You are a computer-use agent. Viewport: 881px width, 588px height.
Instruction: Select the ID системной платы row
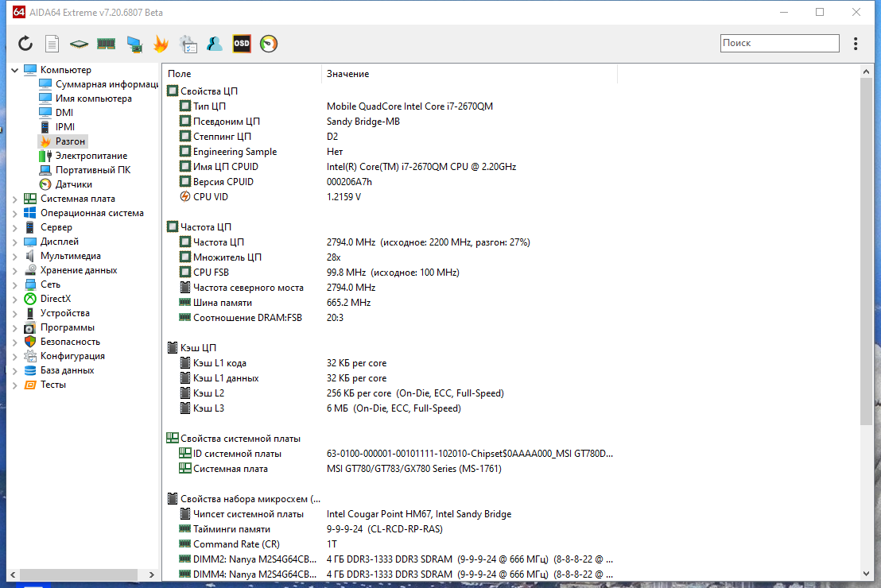pyautogui.click(x=390, y=454)
